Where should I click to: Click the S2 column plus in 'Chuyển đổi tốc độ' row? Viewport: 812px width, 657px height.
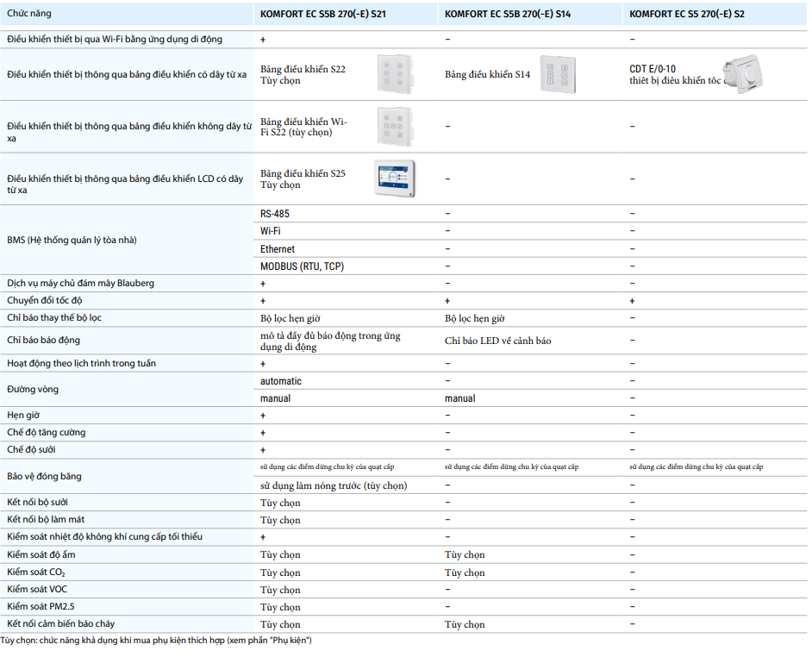coord(632,301)
